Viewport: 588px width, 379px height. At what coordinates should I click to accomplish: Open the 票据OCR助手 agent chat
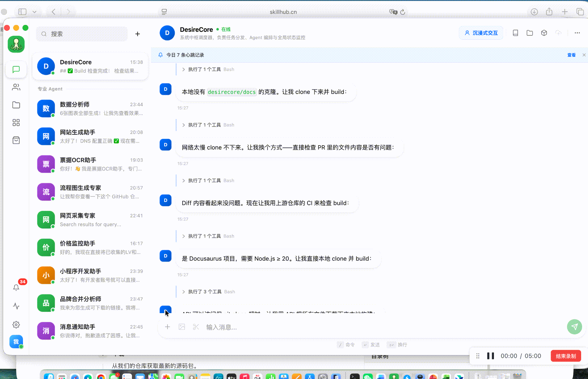(x=90, y=164)
